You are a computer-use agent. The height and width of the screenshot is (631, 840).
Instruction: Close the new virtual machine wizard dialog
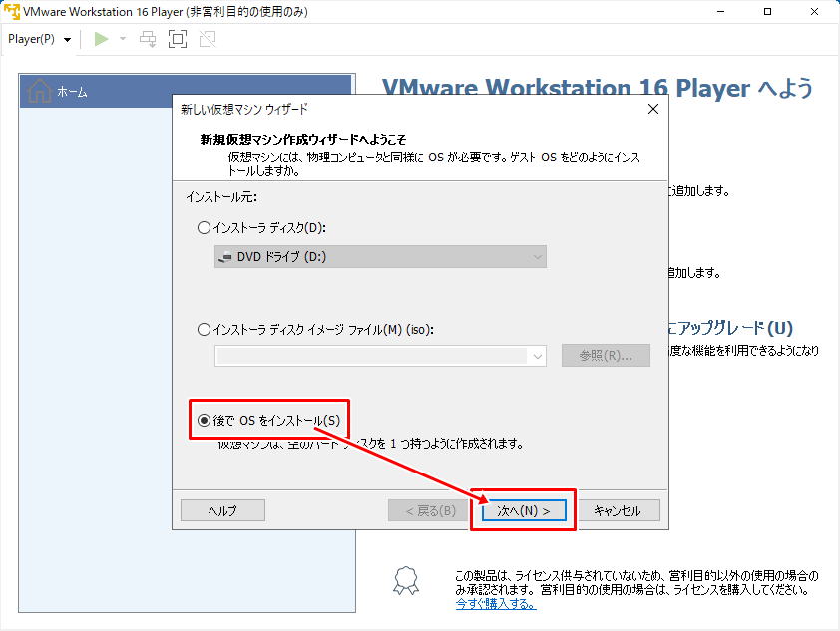click(x=652, y=109)
